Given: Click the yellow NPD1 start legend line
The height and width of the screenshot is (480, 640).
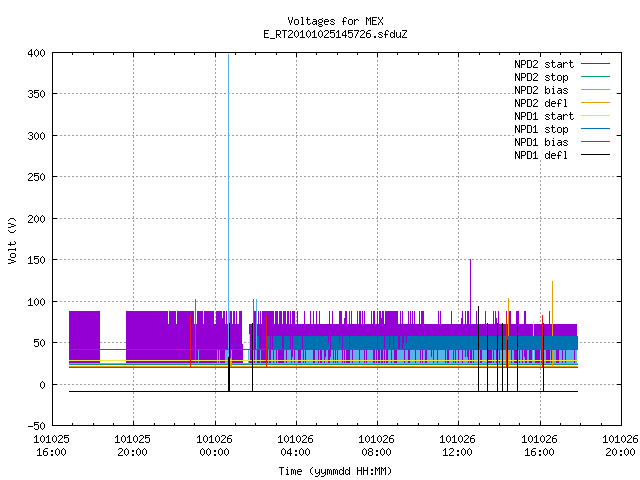Looking at the screenshot, I should pos(596,116).
